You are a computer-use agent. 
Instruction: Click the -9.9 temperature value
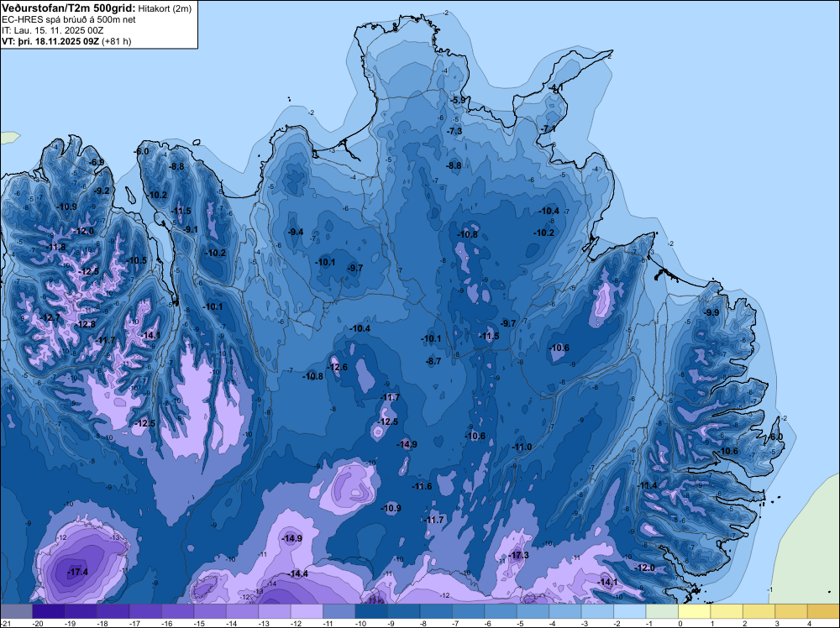tap(711, 312)
